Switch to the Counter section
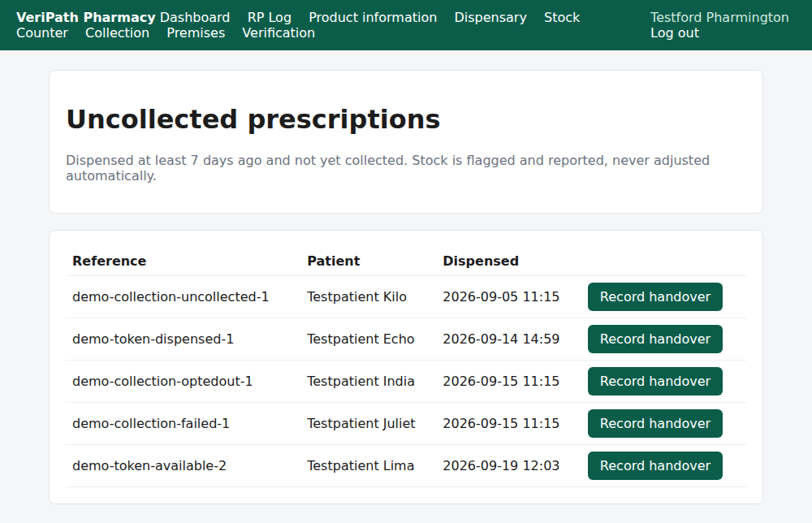Viewport: 812px width, 523px height. coord(42,32)
